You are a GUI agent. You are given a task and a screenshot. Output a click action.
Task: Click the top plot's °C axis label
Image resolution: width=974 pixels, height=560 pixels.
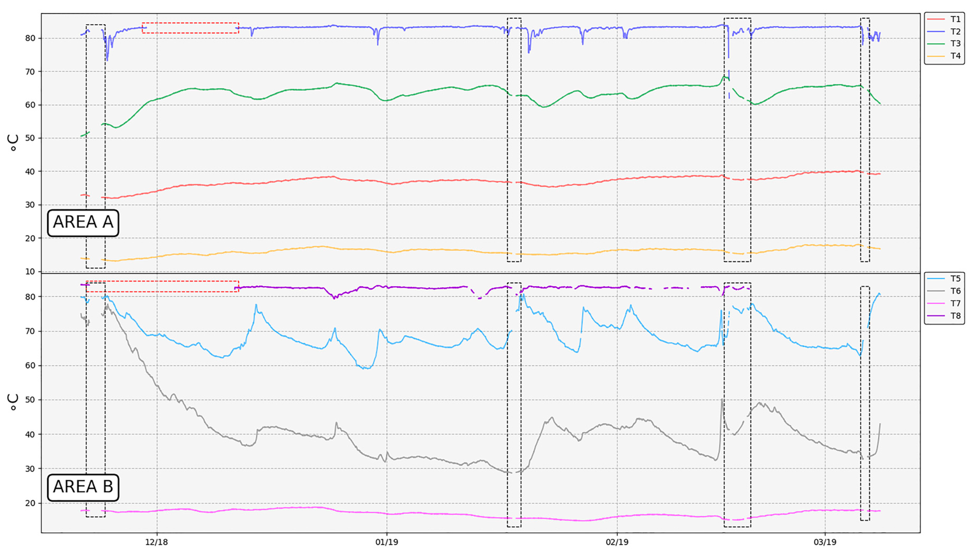click(x=13, y=143)
